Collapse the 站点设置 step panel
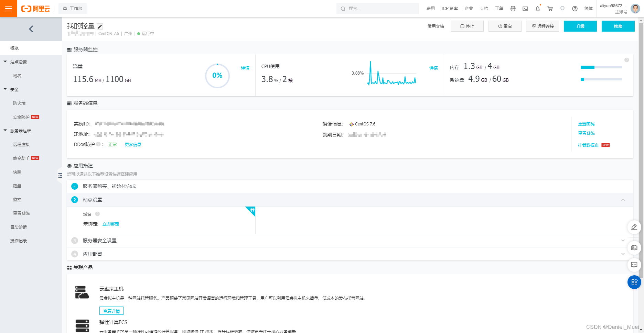644x333 pixels. pyautogui.click(x=623, y=200)
